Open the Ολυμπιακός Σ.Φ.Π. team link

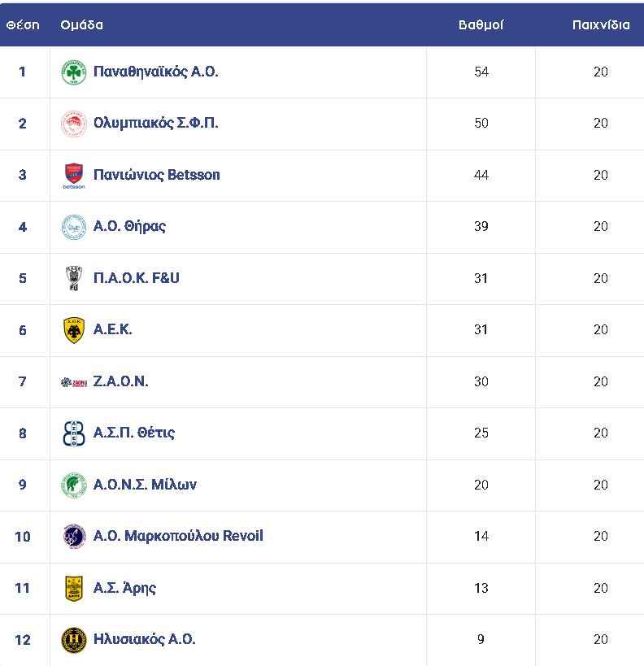pos(155,123)
